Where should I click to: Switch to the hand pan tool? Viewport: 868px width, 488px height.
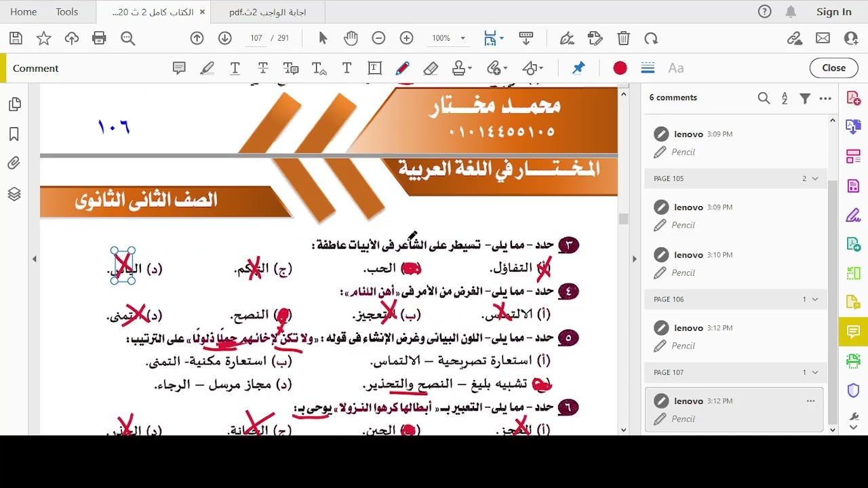pos(351,39)
